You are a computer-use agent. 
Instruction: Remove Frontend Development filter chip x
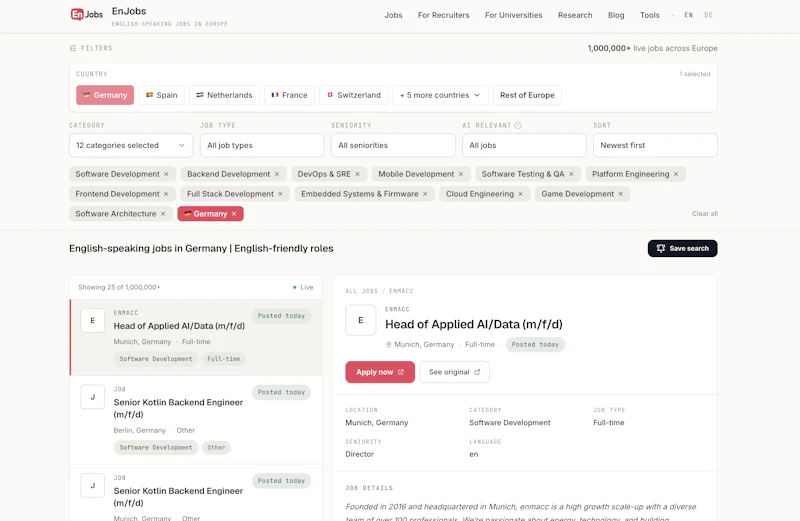[166, 194]
